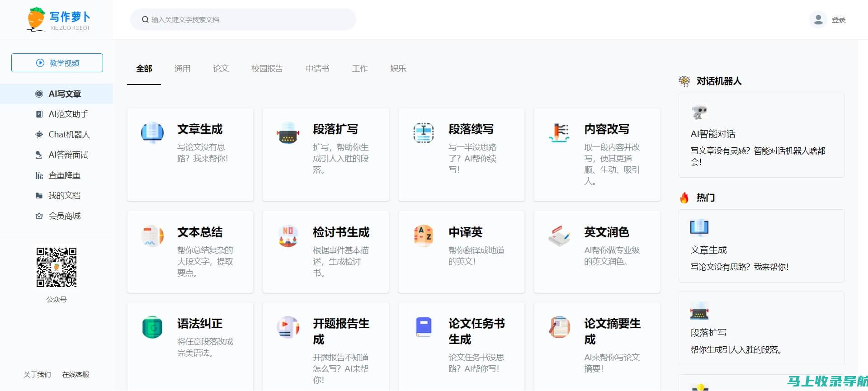Click the Chat机器人 sidebar icon

point(39,134)
